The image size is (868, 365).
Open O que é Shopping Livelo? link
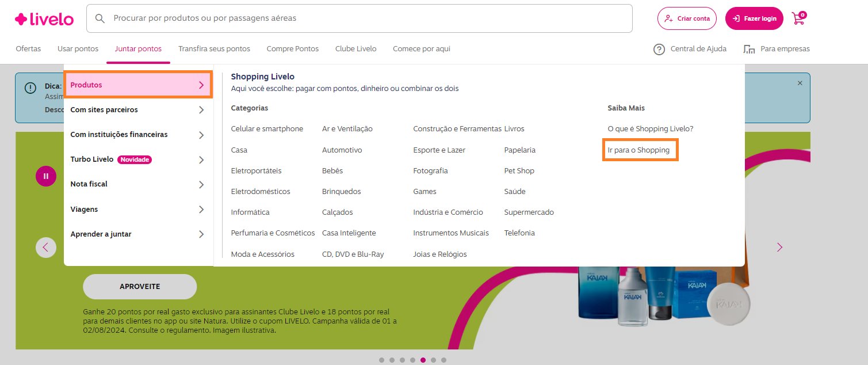click(651, 129)
